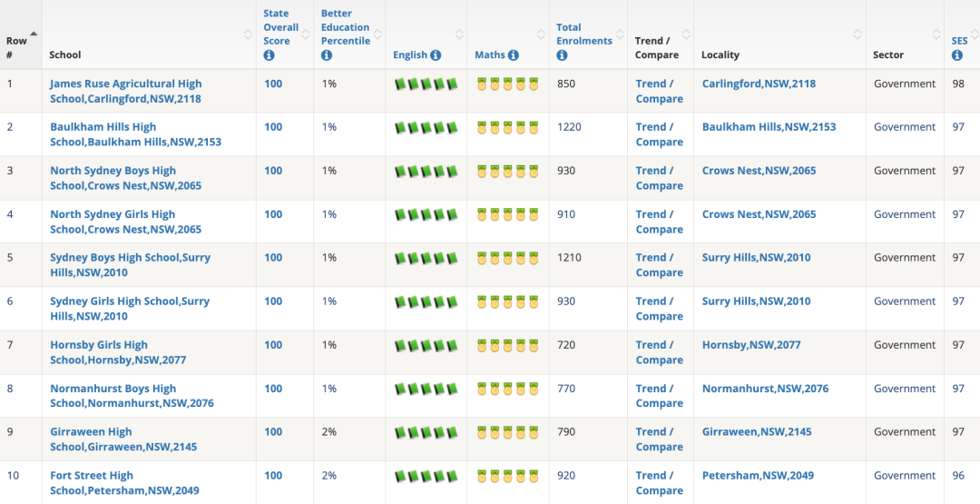This screenshot has height=504, width=980.
Task: Open Trend / Compare for Sydney Boys High
Action: pyautogui.click(x=660, y=265)
